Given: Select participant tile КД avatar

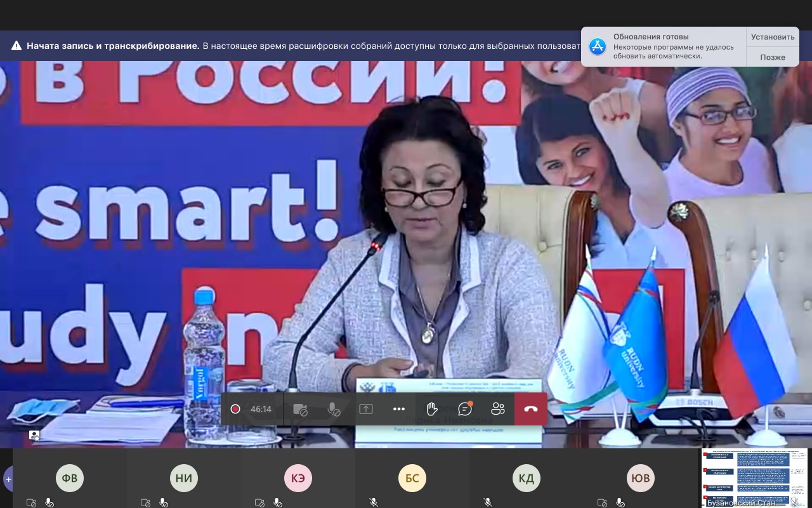Looking at the screenshot, I should point(527,478).
